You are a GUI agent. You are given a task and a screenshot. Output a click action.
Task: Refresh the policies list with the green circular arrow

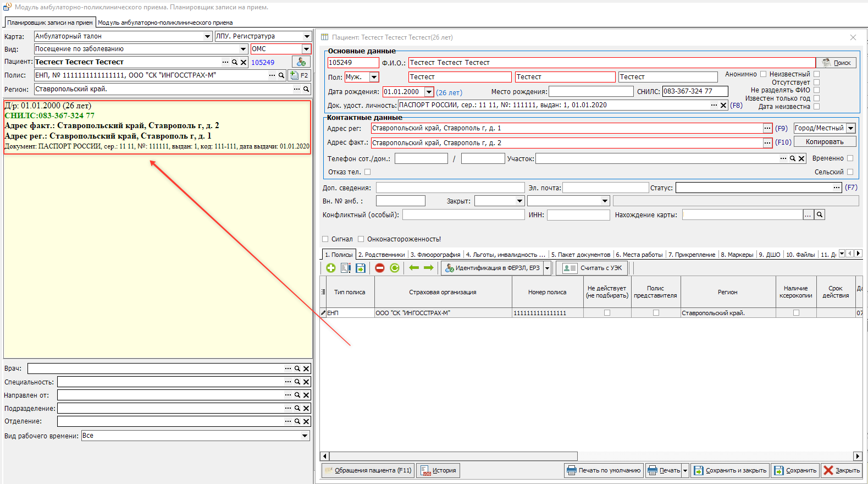coord(395,268)
